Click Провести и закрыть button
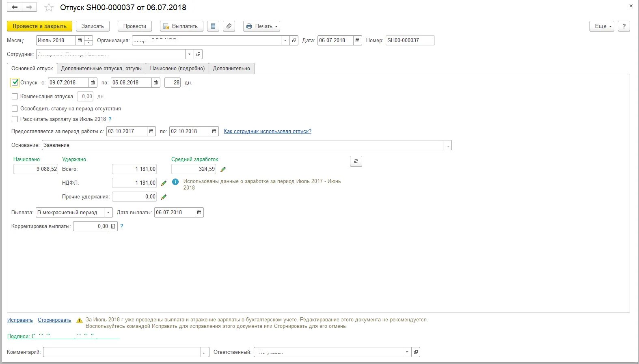Screen dimensions: 639x364 coord(39,26)
